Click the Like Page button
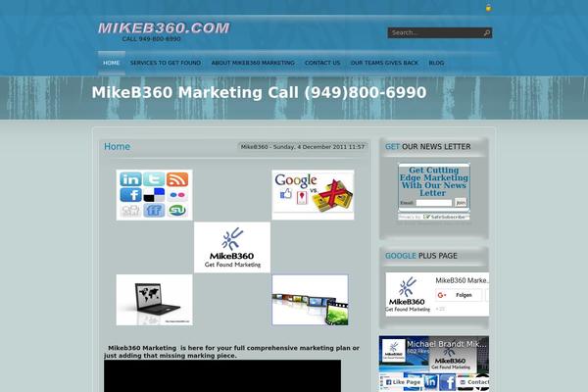Image resolution: width=588 pixels, height=392 pixels. [x=403, y=382]
